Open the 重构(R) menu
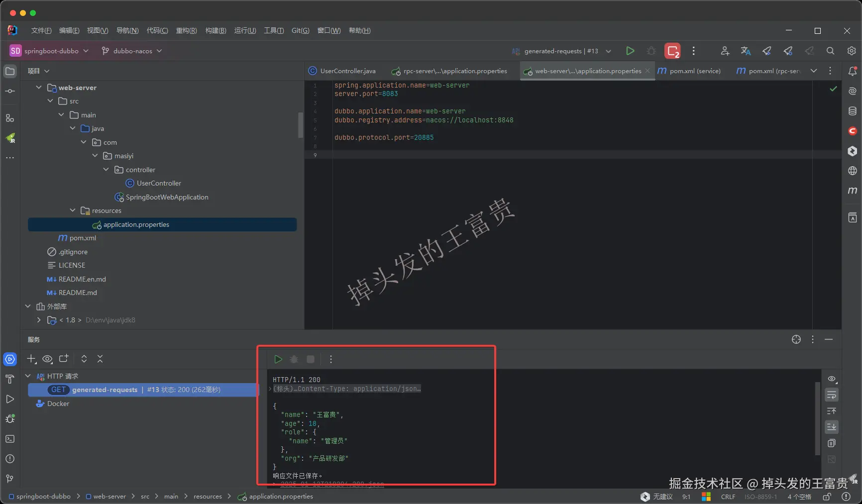The width and height of the screenshot is (862, 504). (x=187, y=30)
